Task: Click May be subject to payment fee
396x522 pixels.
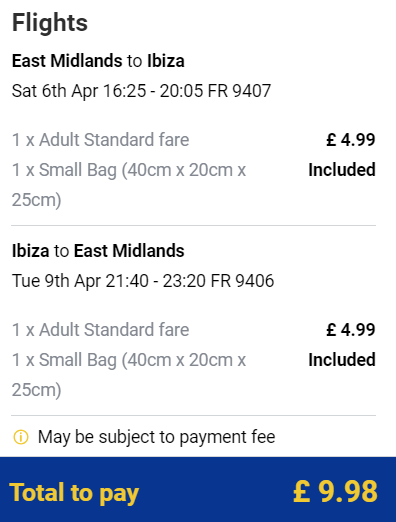Action: (157, 437)
